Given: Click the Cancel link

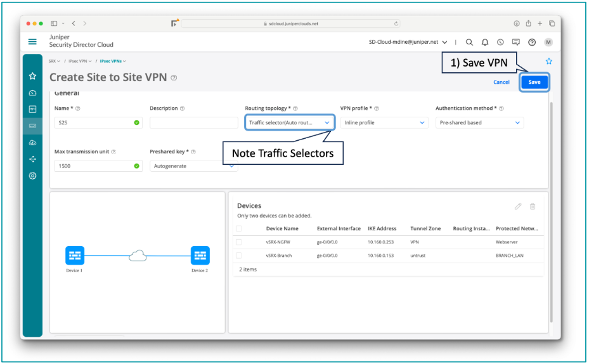Looking at the screenshot, I should [502, 82].
